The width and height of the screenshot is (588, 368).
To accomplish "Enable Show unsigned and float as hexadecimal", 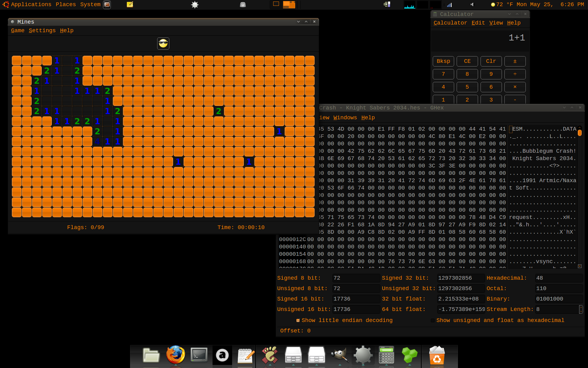I will (433, 320).
